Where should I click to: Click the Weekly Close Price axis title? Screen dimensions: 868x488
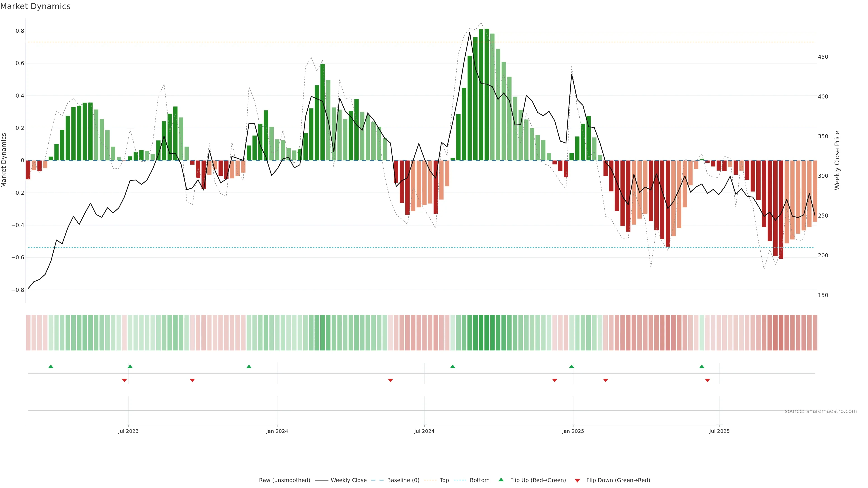click(x=837, y=160)
